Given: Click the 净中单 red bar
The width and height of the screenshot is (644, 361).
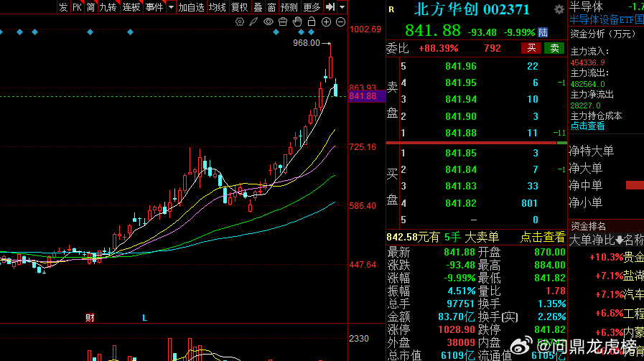Looking at the screenshot, I should pyautogui.click(x=635, y=186).
